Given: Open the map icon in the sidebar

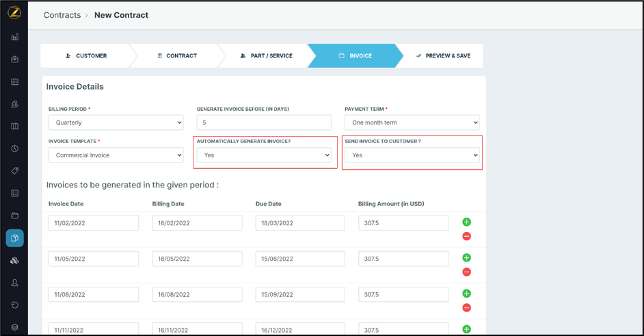Looking at the screenshot, I should click(14, 127).
